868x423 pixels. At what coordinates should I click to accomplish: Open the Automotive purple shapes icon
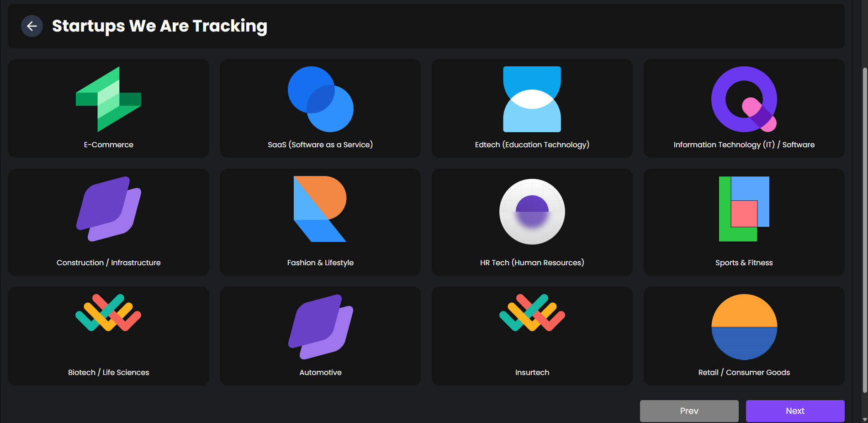(320, 327)
